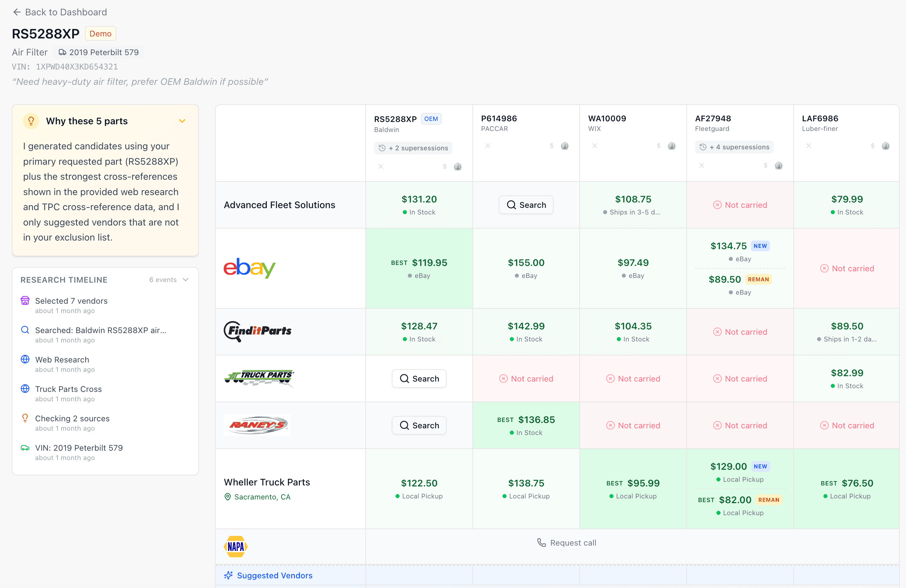Expand the + 2 supersessions for RS5288XP

coord(413,148)
